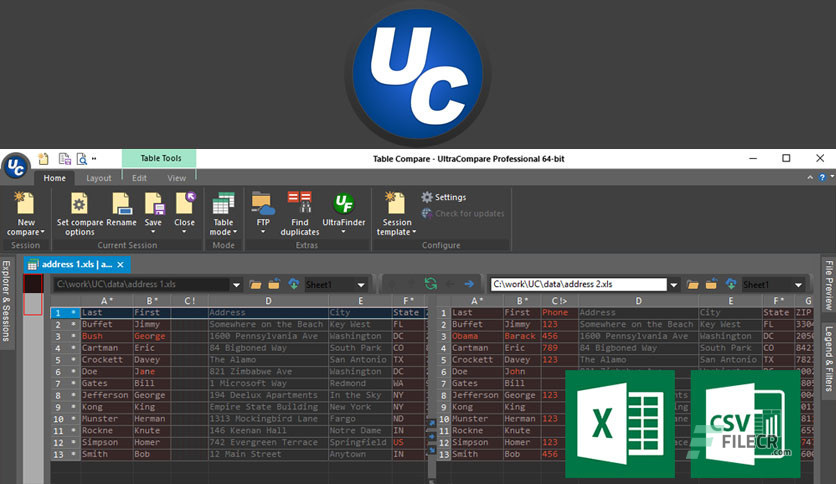This screenshot has height=484, width=836.
Task: Click the New compare icon
Action: click(x=25, y=203)
